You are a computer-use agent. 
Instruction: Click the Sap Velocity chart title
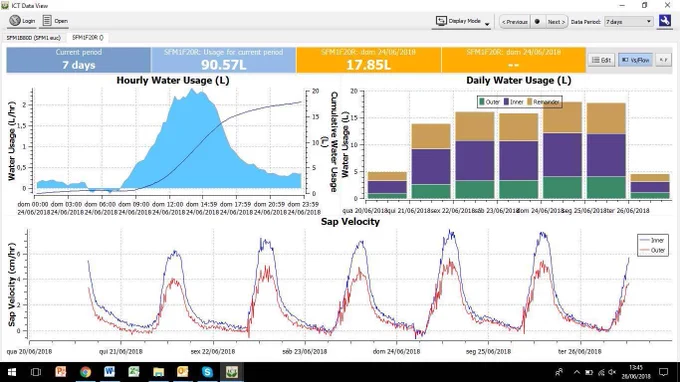(x=350, y=222)
